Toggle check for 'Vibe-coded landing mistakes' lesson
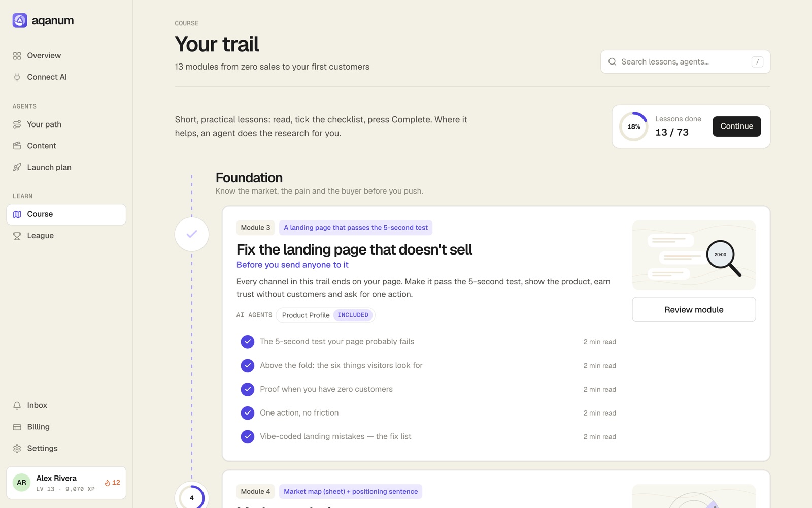 pyautogui.click(x=248, y=436)
